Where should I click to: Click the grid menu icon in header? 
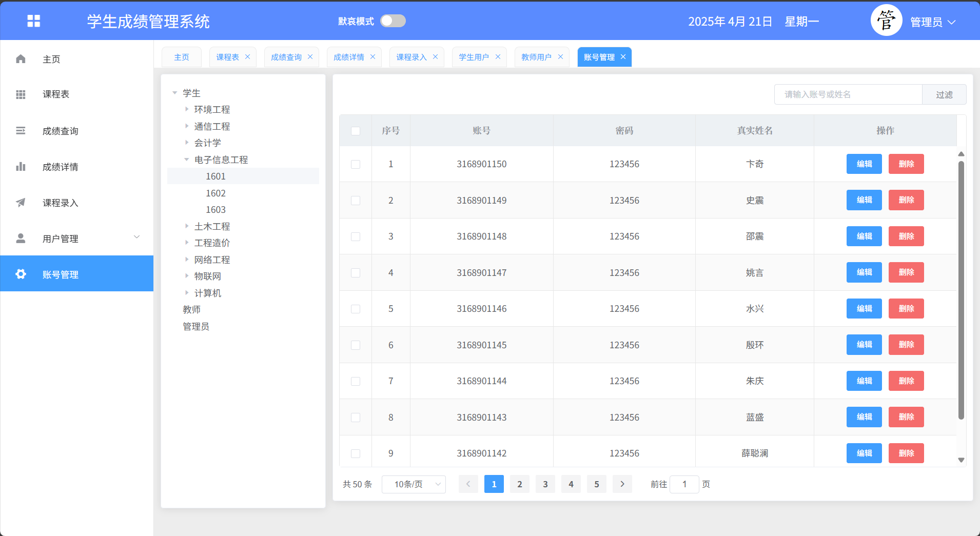33,21
